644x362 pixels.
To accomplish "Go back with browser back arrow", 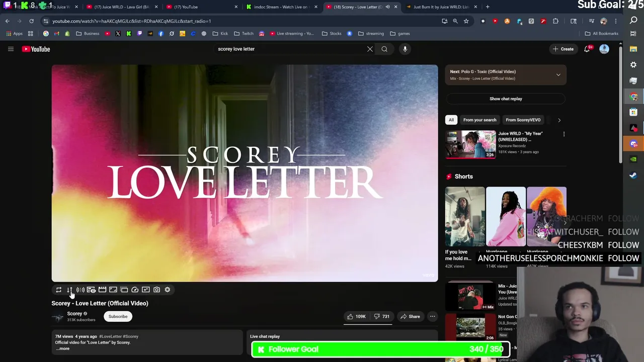I will coord(7,21).
